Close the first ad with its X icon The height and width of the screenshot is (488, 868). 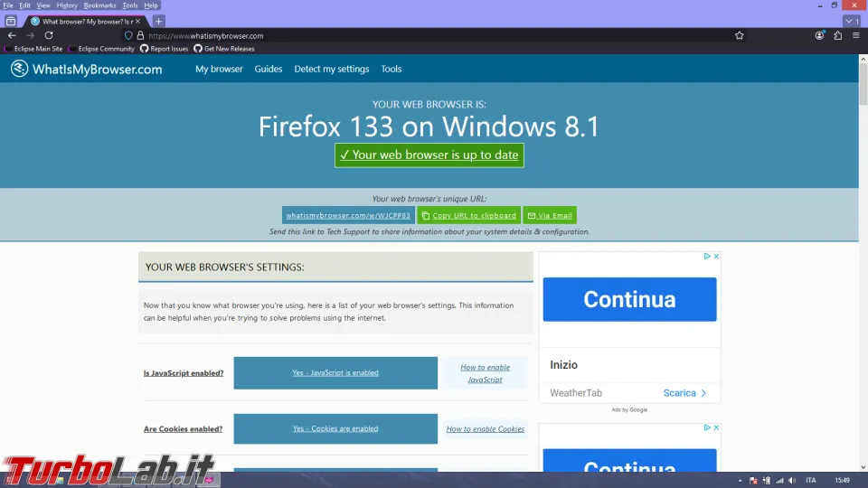[x=716, y=257]
